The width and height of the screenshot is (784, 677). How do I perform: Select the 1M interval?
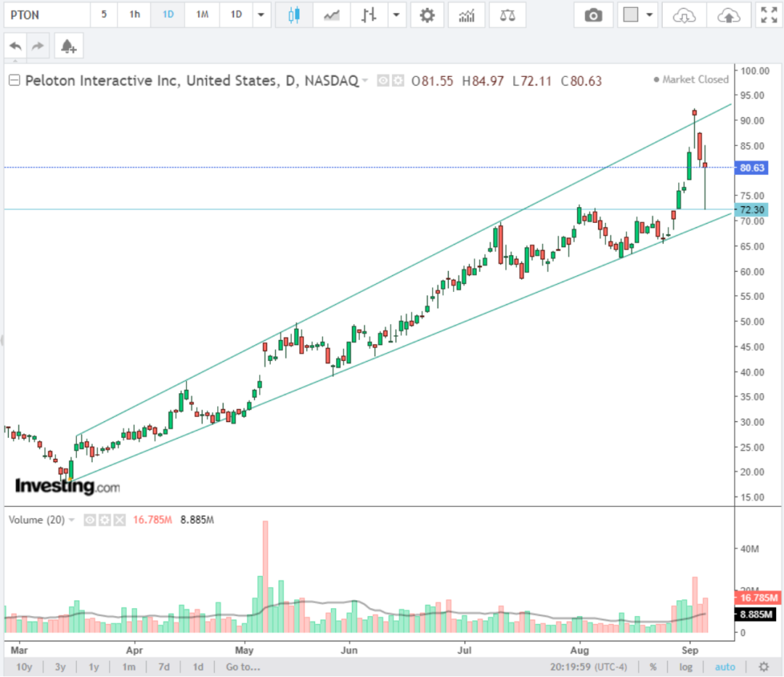pos(202,15)
